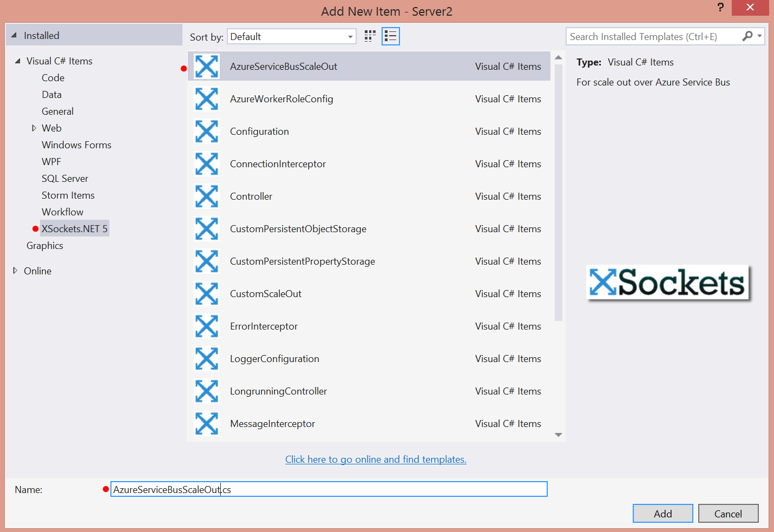This screenshot has width=774, height=532.
Task: Click the template list scrollbar down arrow
Action: tap(559, 435)
